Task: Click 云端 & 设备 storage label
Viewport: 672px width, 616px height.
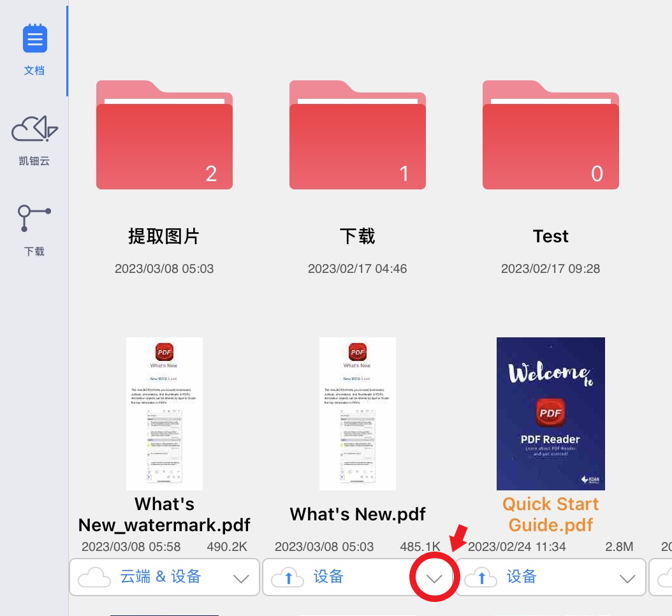Action: 161,576
